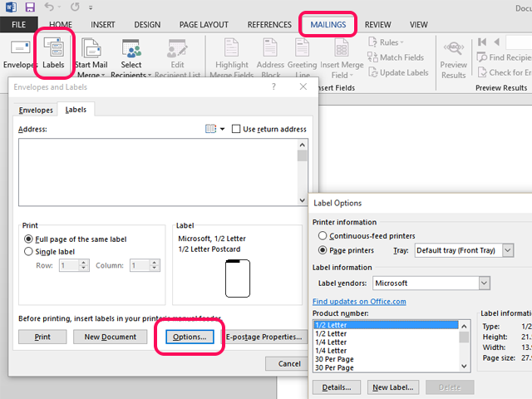Screen dimensions: 532x399
Task: Go to previous record arrow icon
Action: point(497,42)
